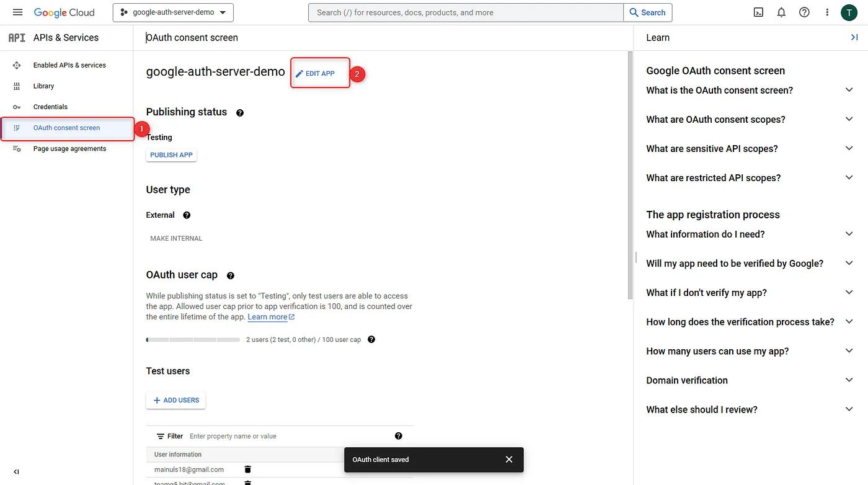
Task: Open the account avatar T
Action: [x=849, y=12]
